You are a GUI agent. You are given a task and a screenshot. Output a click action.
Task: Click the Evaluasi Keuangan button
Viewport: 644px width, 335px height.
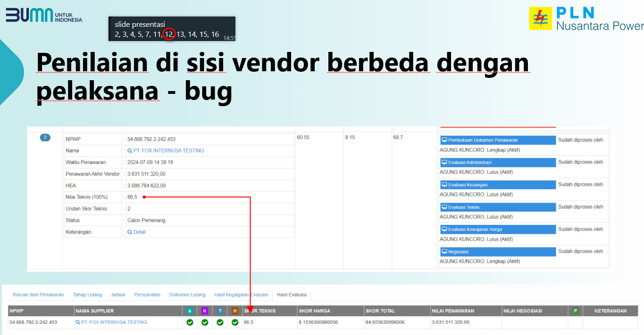tap(498, 184)
